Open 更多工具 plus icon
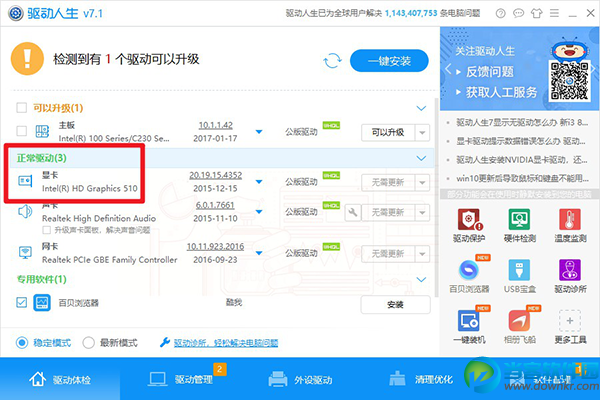Viewport: 600px width, 400px height. point(570,321)
